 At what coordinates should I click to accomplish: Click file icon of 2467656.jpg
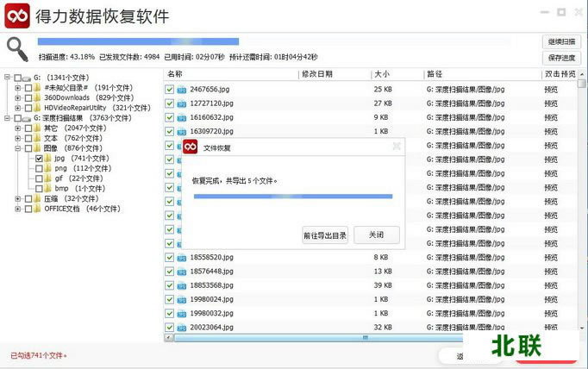[182, 89]
